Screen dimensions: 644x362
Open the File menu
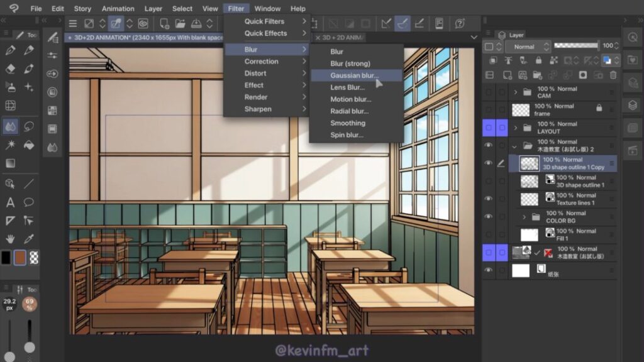pos(36,8)
